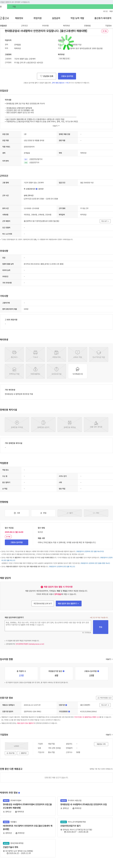Open 지도 보기 for 울산고용센터
Viewport: 113px width, 868px height.
point(105,705)
